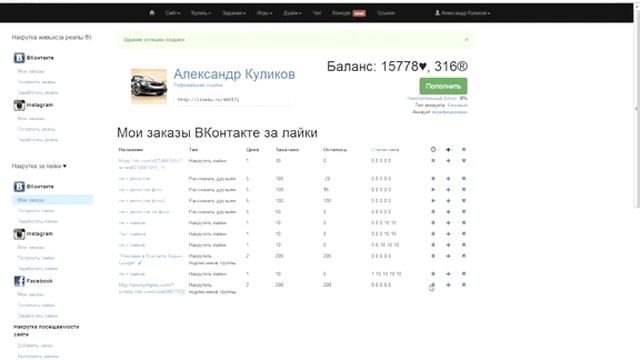
Task: Click the plus icon in table header
Action: pyautogui.click(x=448, y=149)
